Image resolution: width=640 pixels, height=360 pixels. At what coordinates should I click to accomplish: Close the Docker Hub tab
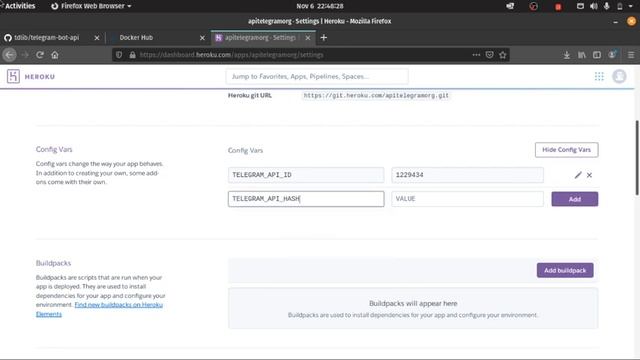[202, 38]
